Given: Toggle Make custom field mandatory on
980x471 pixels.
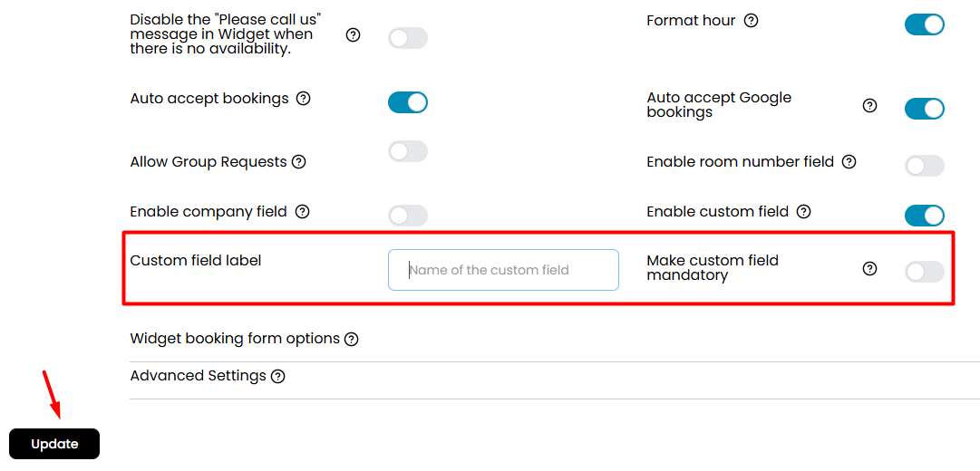Looking at the screenshot, I should (925, 272).
